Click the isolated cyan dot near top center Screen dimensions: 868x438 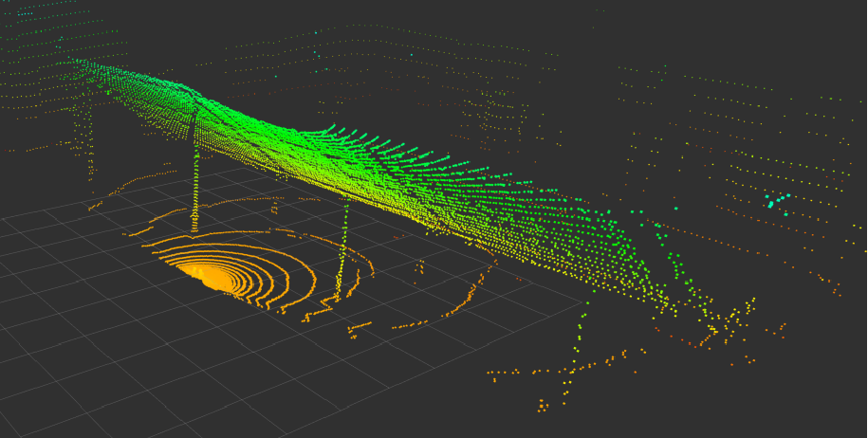coord(316,32)
